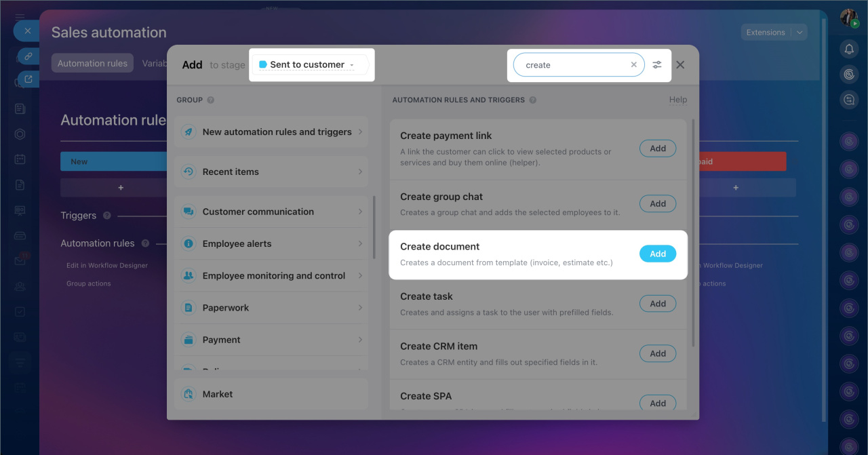Add the Create task automation rule
This screenshot has width=868, height=455.
[657, 304]
